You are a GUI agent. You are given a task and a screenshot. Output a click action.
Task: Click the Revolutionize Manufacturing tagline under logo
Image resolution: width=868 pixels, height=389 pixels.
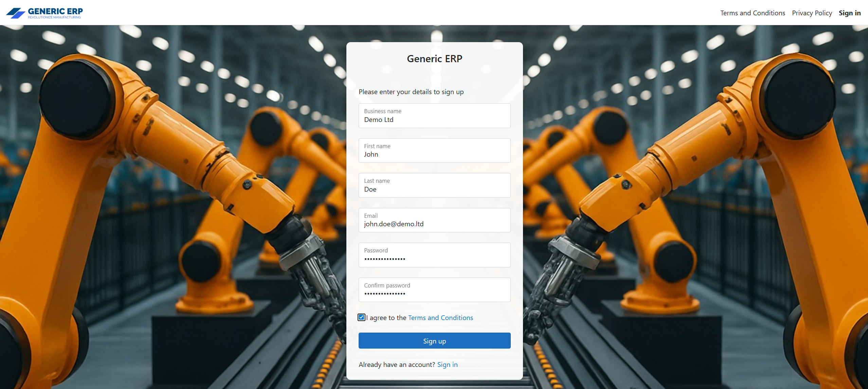click(x=54, y=17)
